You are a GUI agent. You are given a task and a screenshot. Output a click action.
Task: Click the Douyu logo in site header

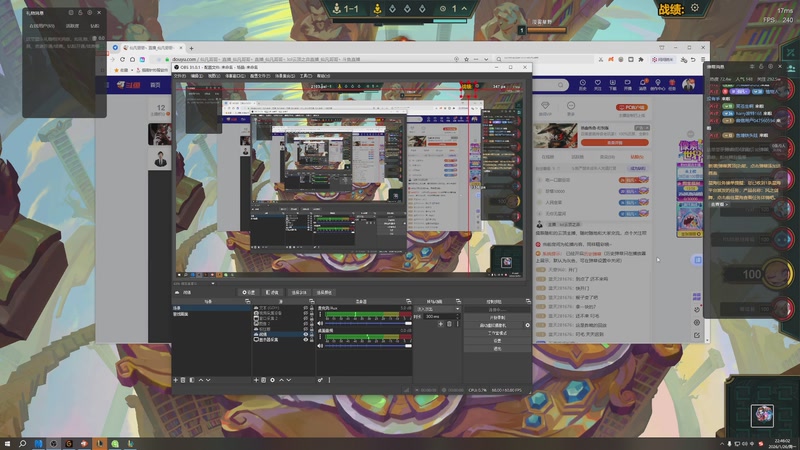129,85
